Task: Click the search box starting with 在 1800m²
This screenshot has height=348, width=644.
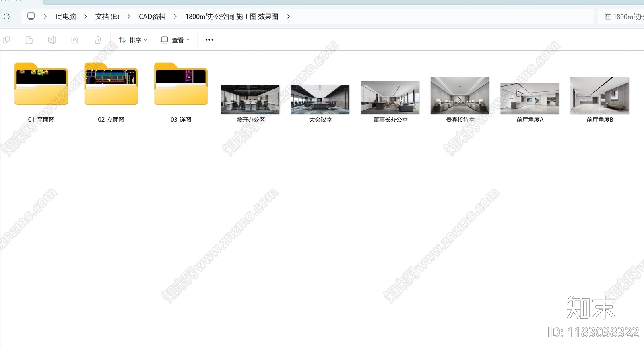Action: [x=621, y=17]
